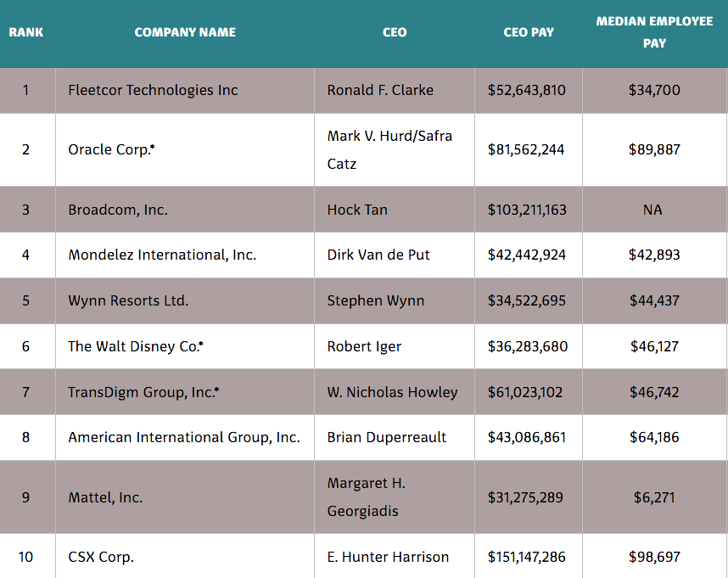
Task: Click The Walt Disney Co. cell
Action: 136,346
